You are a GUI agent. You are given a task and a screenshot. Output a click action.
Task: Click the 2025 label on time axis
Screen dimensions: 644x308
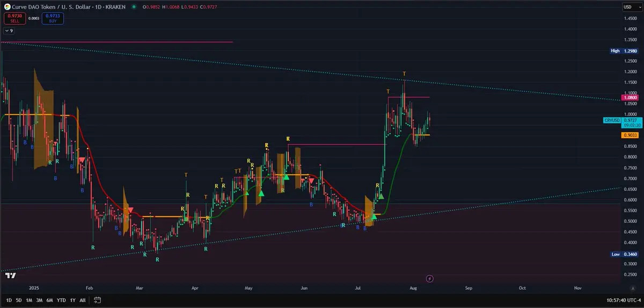(x=35, y=288)
